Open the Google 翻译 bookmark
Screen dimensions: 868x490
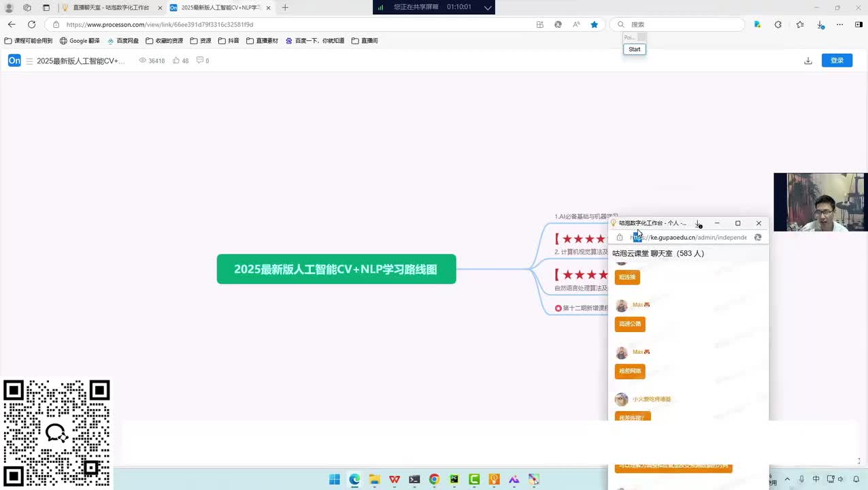pos(80,41)
